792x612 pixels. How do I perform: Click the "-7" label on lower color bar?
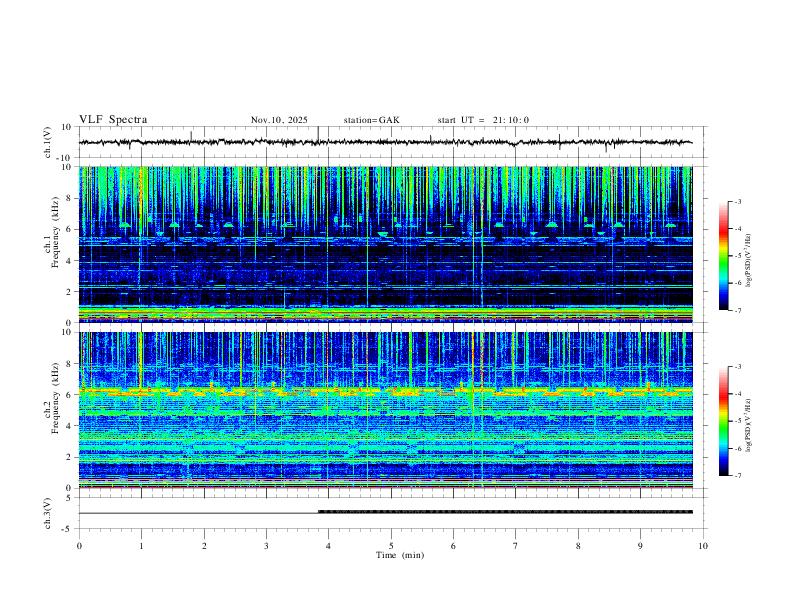(738, 476)
